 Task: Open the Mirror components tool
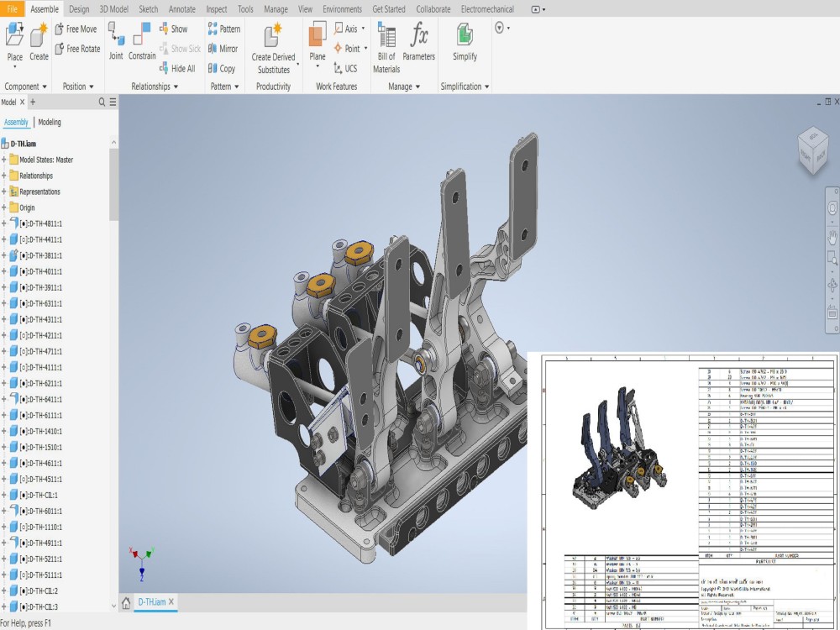222,48
